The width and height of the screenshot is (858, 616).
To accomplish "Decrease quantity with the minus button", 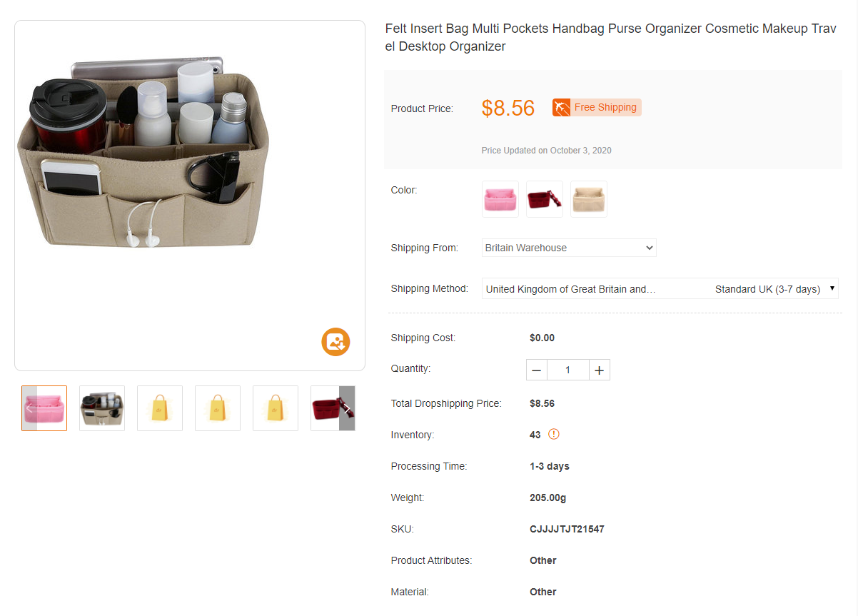I will (x=537, y=370).
